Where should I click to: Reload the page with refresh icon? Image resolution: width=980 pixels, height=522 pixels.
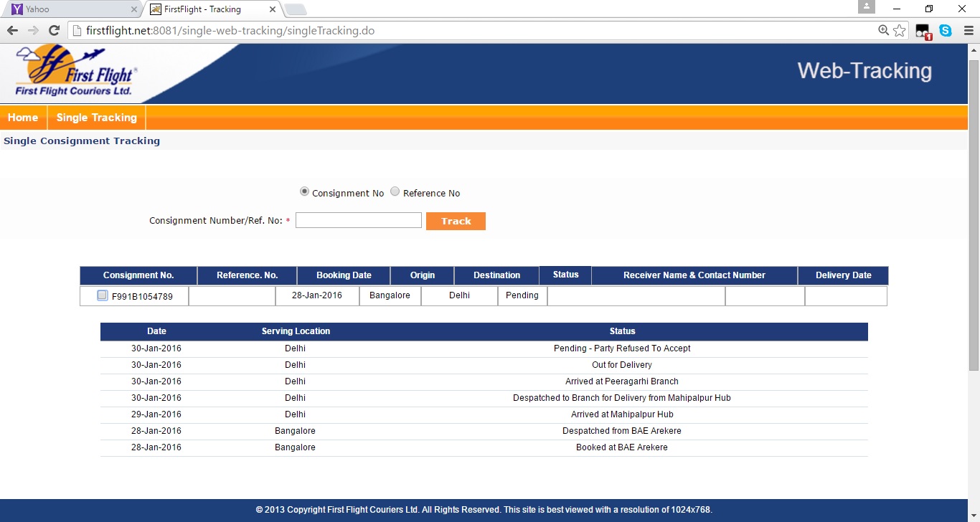(54, 31)
